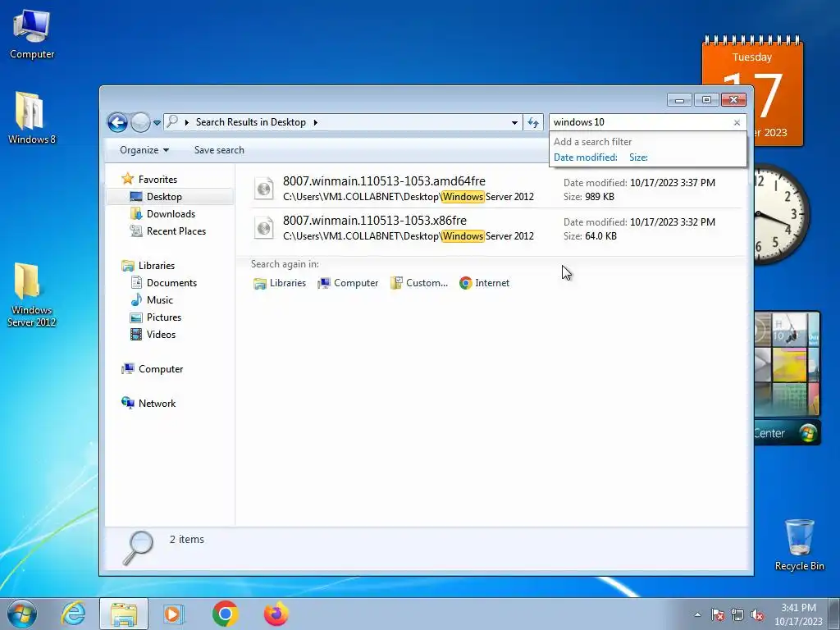Launch Internet Explorer from taskbar
Viewport: 840px width, 630px height.
73,614
